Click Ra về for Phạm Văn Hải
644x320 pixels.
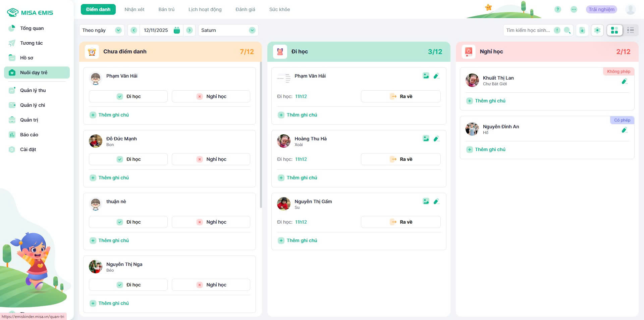tap(400, 96)
